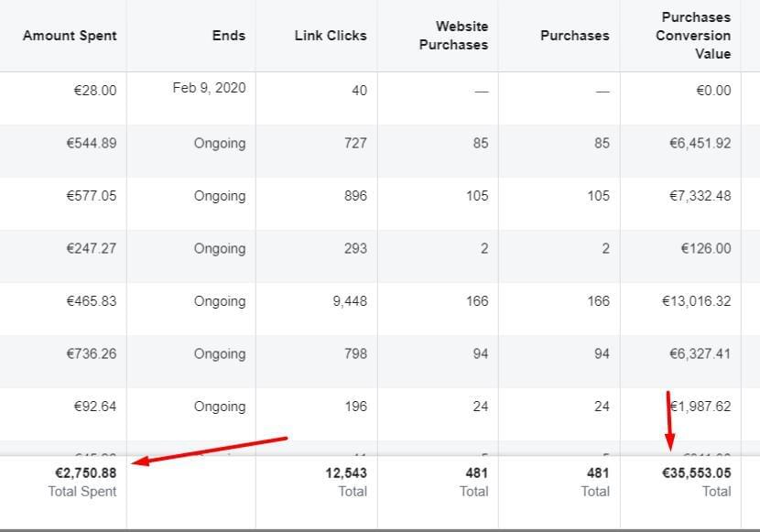Click the €35,553.05 total conversion value
This screenshot has height=532, width=760.
click(x=696, y=473)
